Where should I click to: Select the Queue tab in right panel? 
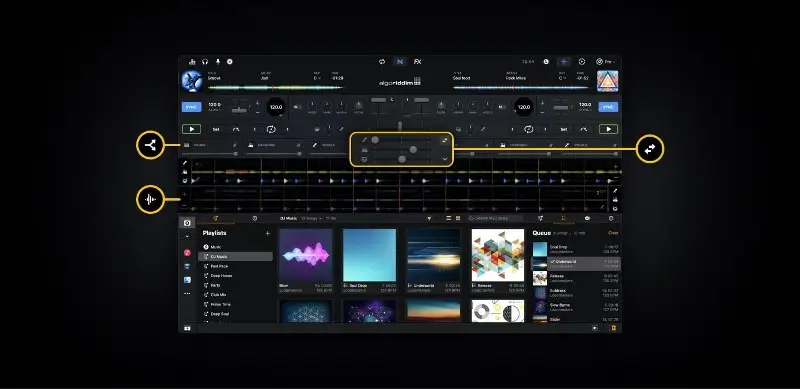(x=564, y=218)
